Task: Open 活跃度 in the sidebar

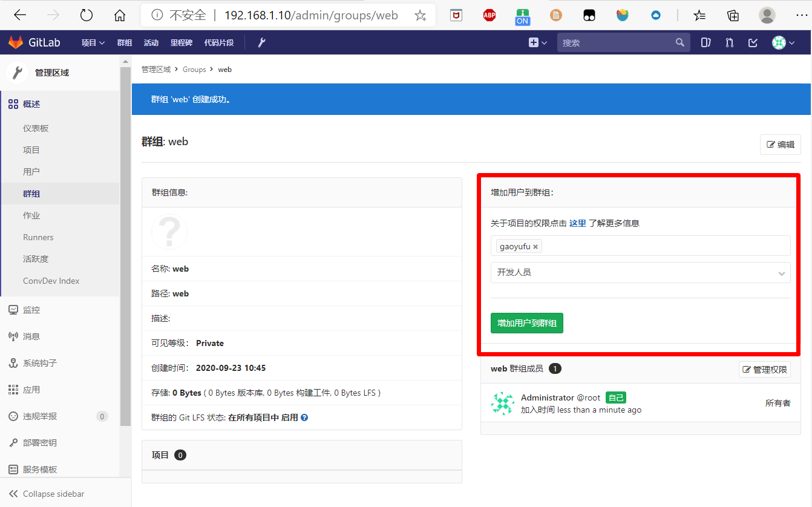Action: 36,259
